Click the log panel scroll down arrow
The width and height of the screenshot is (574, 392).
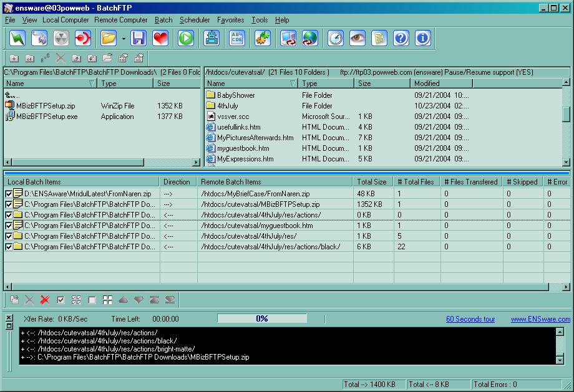(560, 360)
